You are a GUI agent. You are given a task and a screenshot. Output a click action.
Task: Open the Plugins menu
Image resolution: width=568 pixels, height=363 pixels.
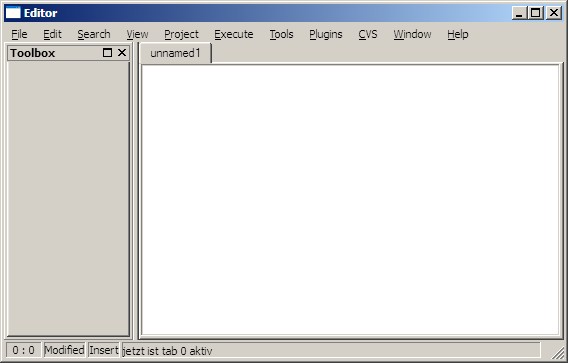point(326,34)
